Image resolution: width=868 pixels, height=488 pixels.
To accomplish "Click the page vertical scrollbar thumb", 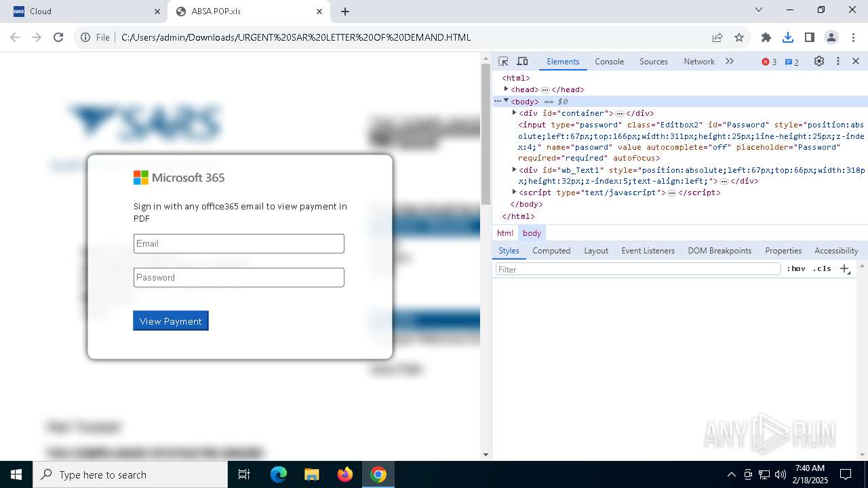I will tap(486, 134).
